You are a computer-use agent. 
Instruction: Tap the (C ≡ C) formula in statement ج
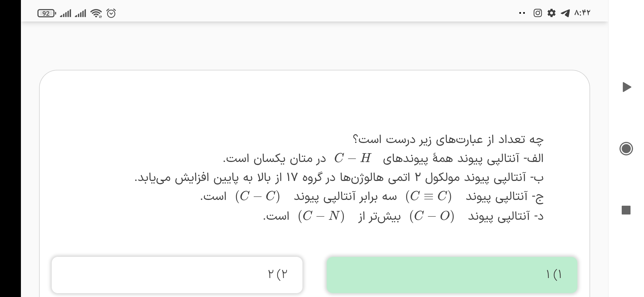(x=429, y=196)
